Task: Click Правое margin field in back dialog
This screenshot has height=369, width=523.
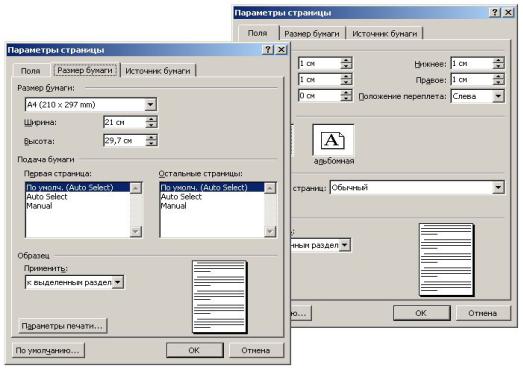Action: click(x=472, y=79)
